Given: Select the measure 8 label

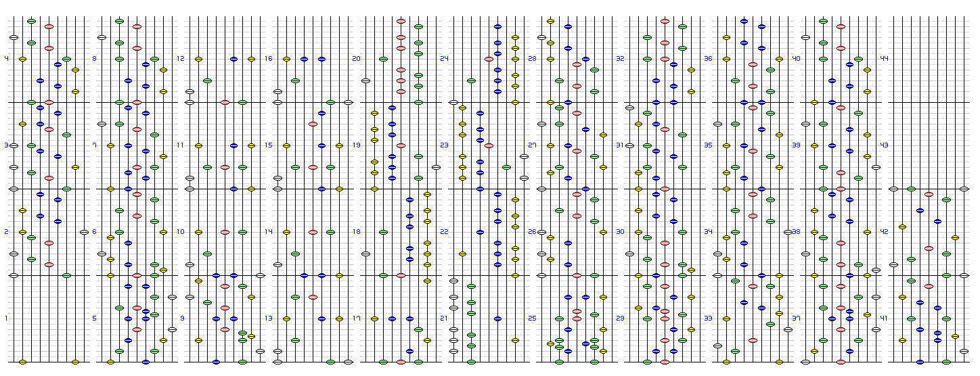Looking at the screenshot, I should pyautogui.click(x=94, y=59).
